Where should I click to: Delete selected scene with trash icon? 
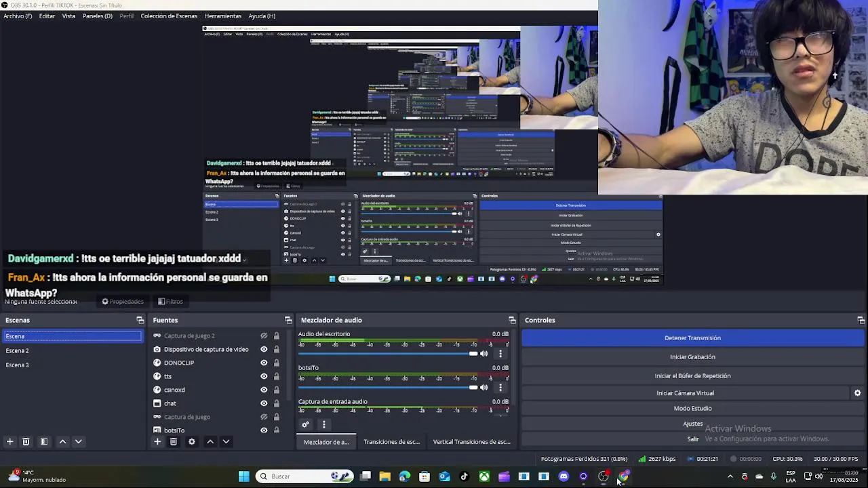pos(26,441)
